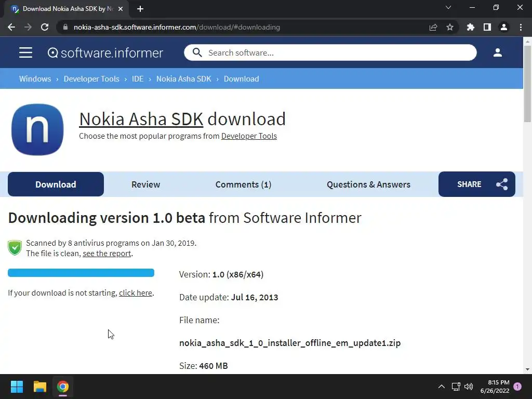Open Chrome three-dot menu
532x399 pixels.
(x=521, y=27)
